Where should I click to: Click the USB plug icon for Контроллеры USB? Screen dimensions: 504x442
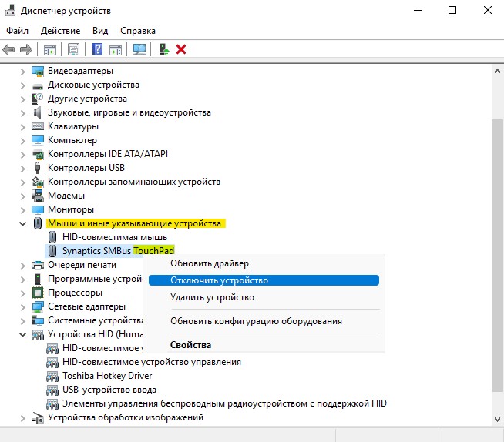click(37, 168)
